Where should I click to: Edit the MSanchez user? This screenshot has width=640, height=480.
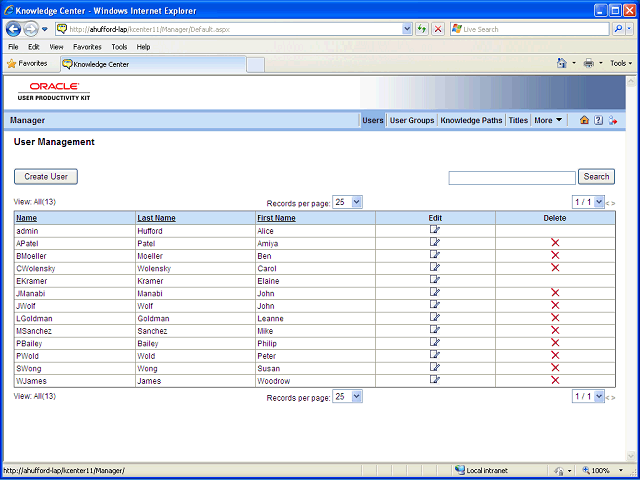pyautogui.click(x=435, y=330)
